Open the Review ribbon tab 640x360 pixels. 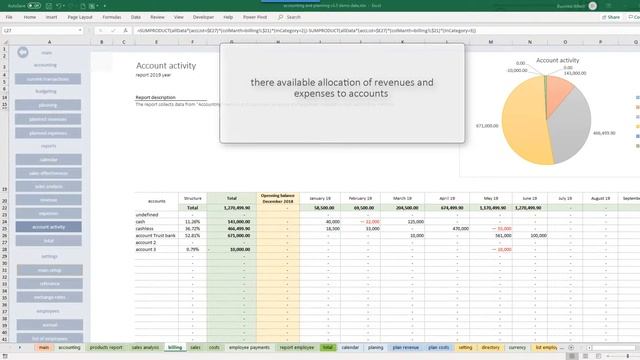pyautogui.click(x=157, y=17)
